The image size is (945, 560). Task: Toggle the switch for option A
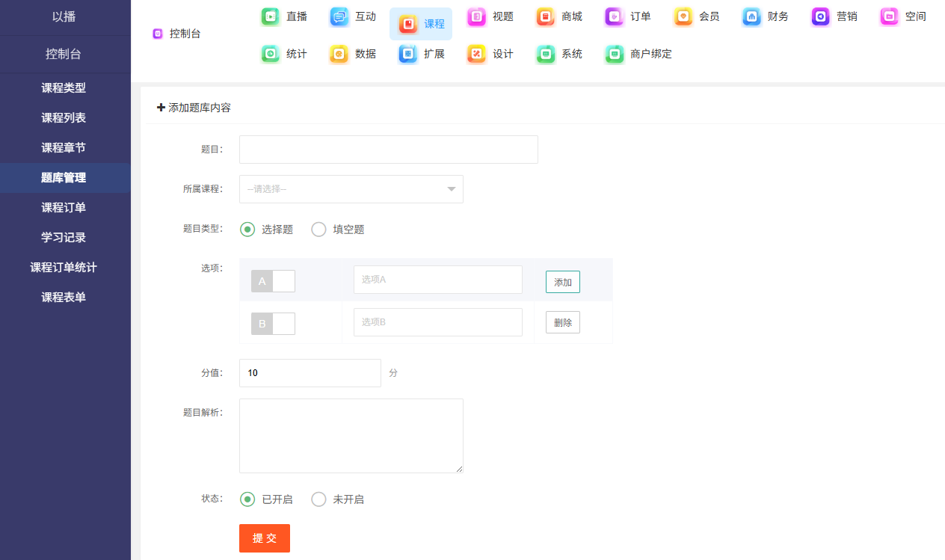pos(273,281)
